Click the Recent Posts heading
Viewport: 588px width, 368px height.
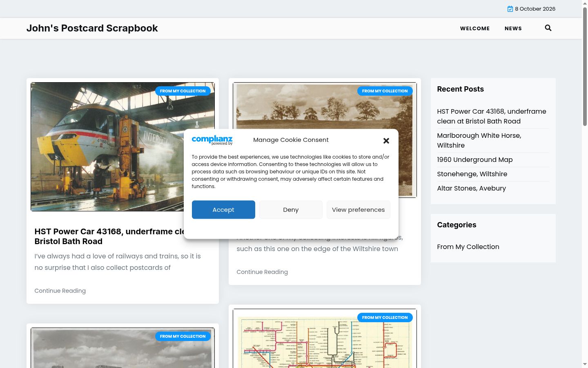[x=461, y=89]
